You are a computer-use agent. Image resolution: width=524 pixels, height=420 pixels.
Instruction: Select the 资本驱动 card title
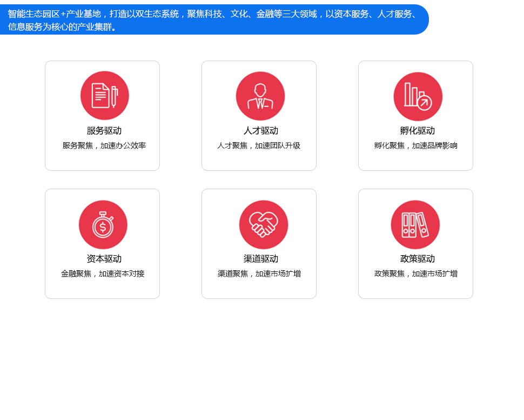pyautogui.click(x=104, y=259)
